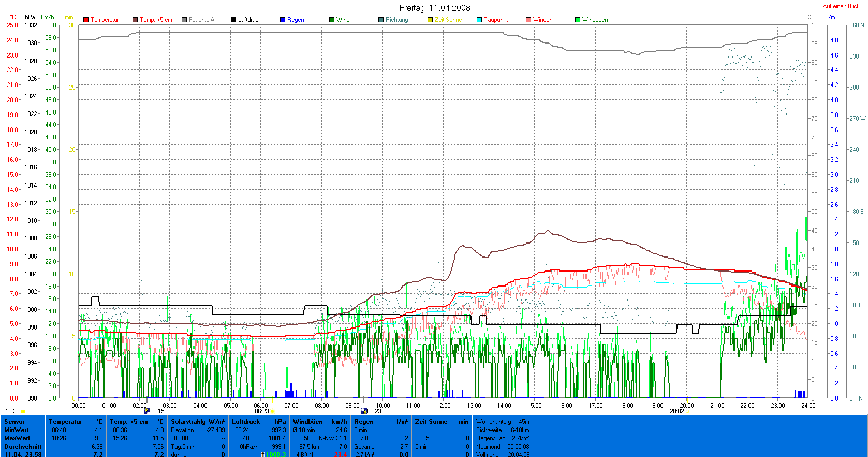Click the chart title Freitag, 11.04.2008

pyautogui.click(x=434, y=8)
